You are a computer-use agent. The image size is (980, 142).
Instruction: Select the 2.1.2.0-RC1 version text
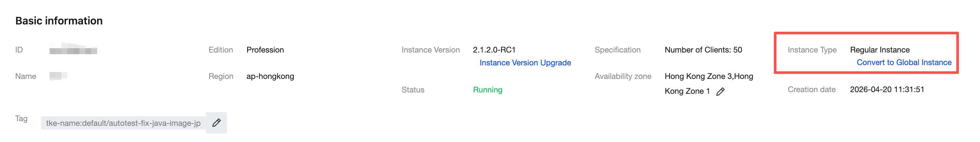tap(494, 50)
